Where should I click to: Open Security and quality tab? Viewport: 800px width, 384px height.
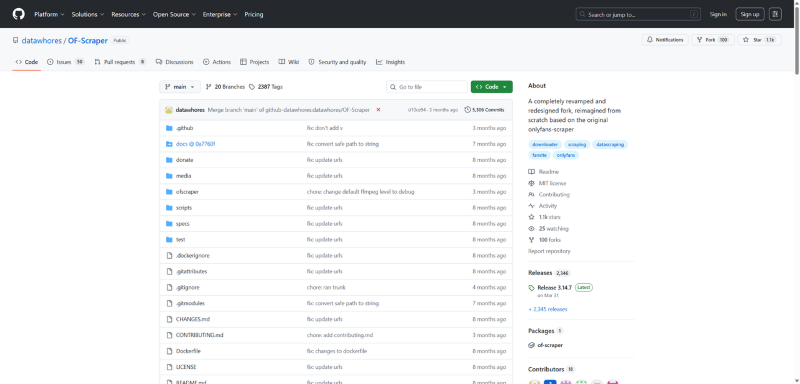click(337, 62)
